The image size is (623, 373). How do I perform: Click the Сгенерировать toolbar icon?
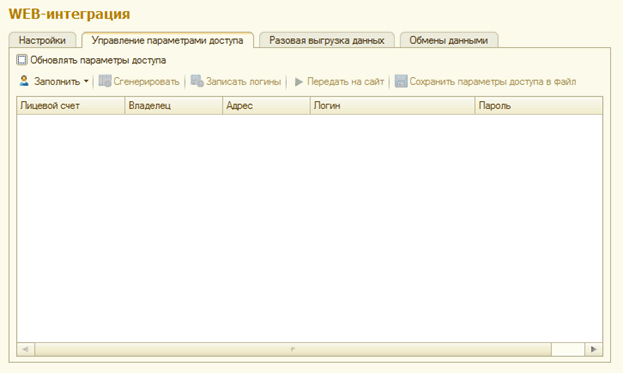[105, 81]
